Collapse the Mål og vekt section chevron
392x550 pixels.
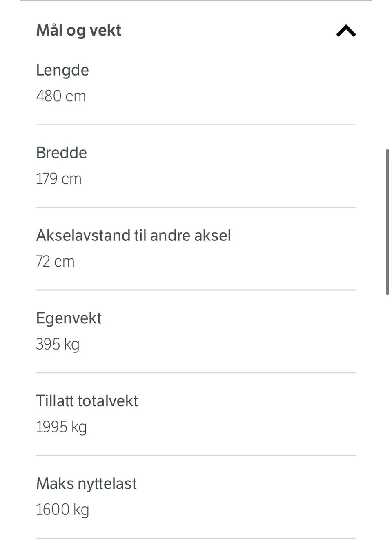tap(346, 31)
